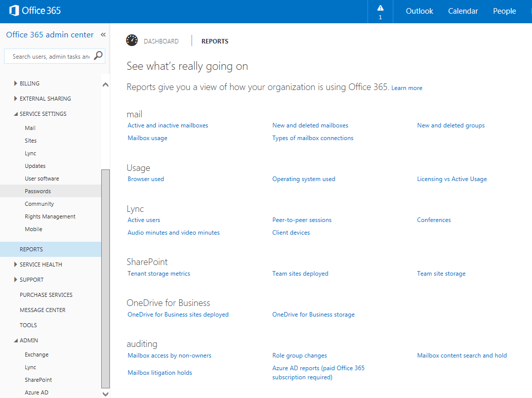Collapse the SERVICE SETTINGS section
The image size is (532, 398).
tap(16, 114)
